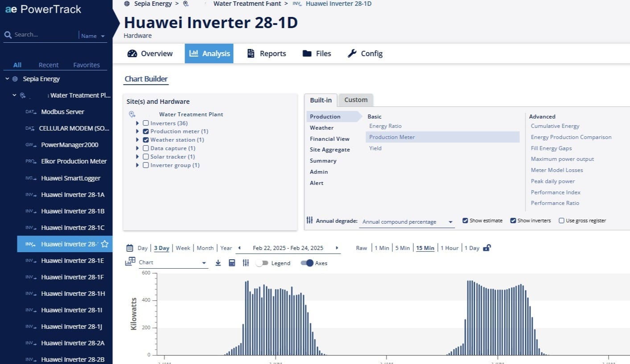
Task: Turn on the Legend toggle
Action: pyautogui.click(x=262, y=263)
